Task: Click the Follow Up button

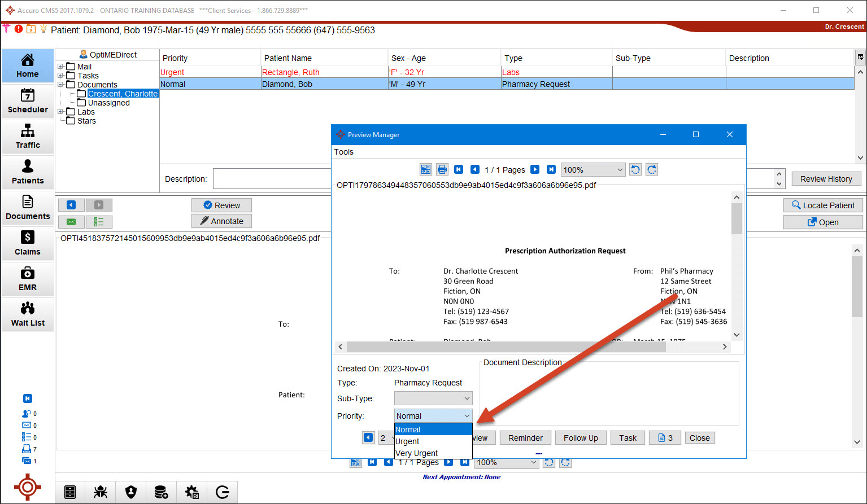Action: [x=580, y=438]
